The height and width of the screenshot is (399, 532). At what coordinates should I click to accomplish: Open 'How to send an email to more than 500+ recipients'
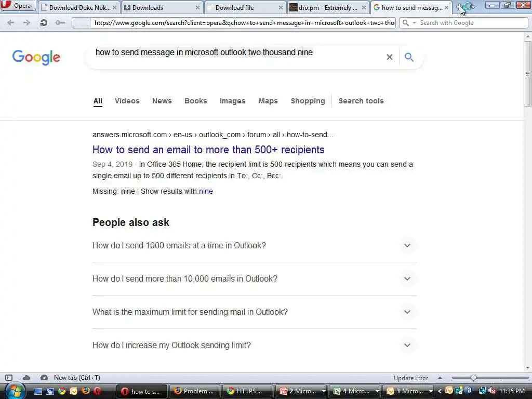[208, 150]
